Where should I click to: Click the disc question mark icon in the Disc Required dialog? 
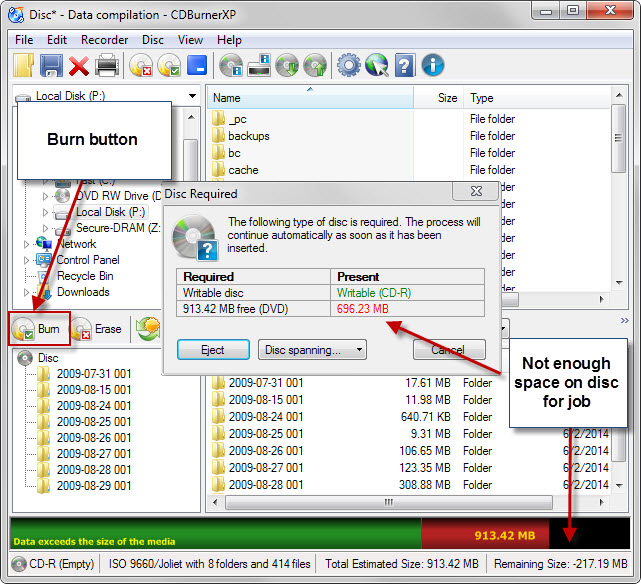(195, 238)
